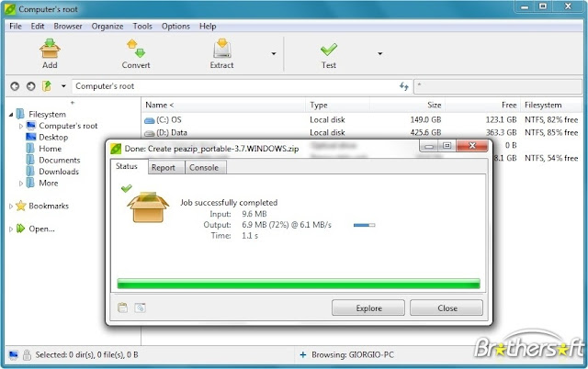588x369 pixels.
Task: Expand the More tree node
Action: click(21, 184)
